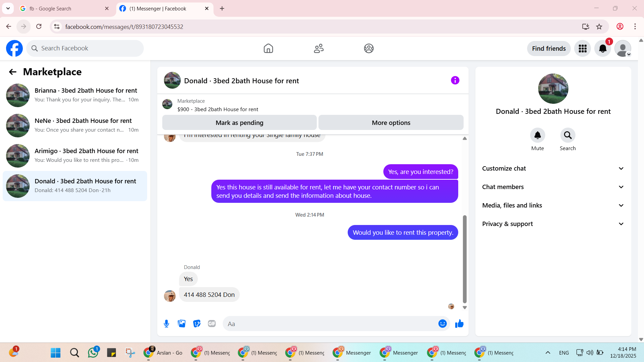Open conversation information purple icon
This screenshot has width=644, height=362.
point(455,80)
